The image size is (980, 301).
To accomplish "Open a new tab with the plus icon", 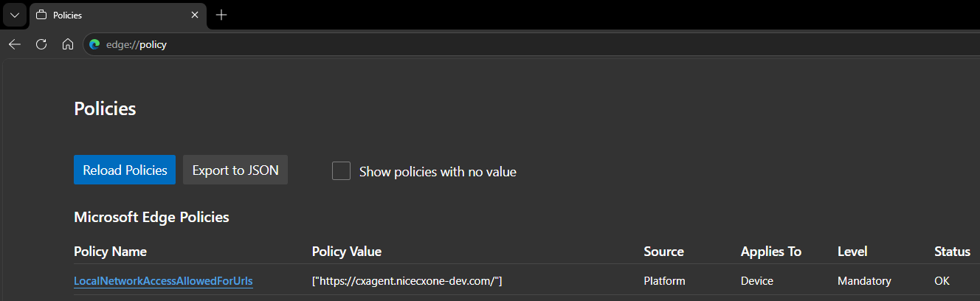I will coord(221,15).
